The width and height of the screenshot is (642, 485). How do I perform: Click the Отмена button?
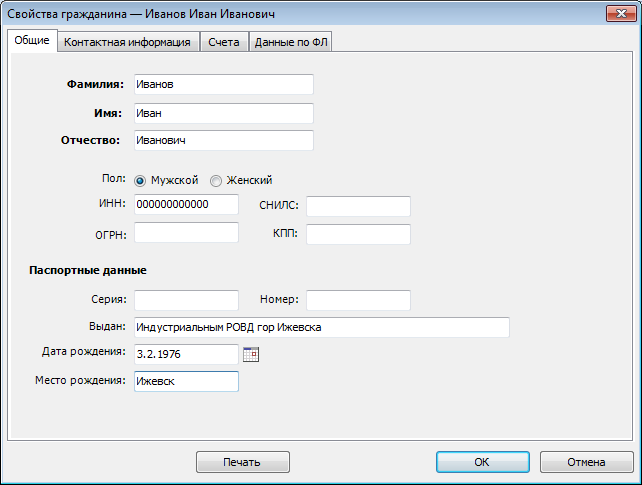point(586,462)
